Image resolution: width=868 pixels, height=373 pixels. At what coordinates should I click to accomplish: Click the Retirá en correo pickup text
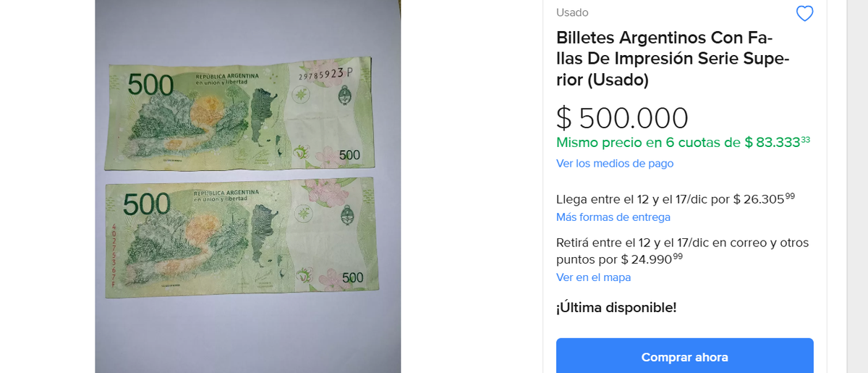(682, 251)
